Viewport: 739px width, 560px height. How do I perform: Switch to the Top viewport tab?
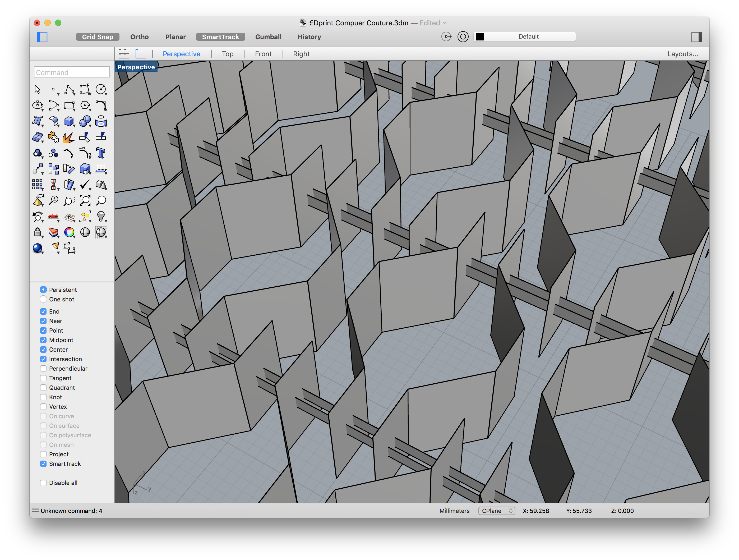(228, 54)
